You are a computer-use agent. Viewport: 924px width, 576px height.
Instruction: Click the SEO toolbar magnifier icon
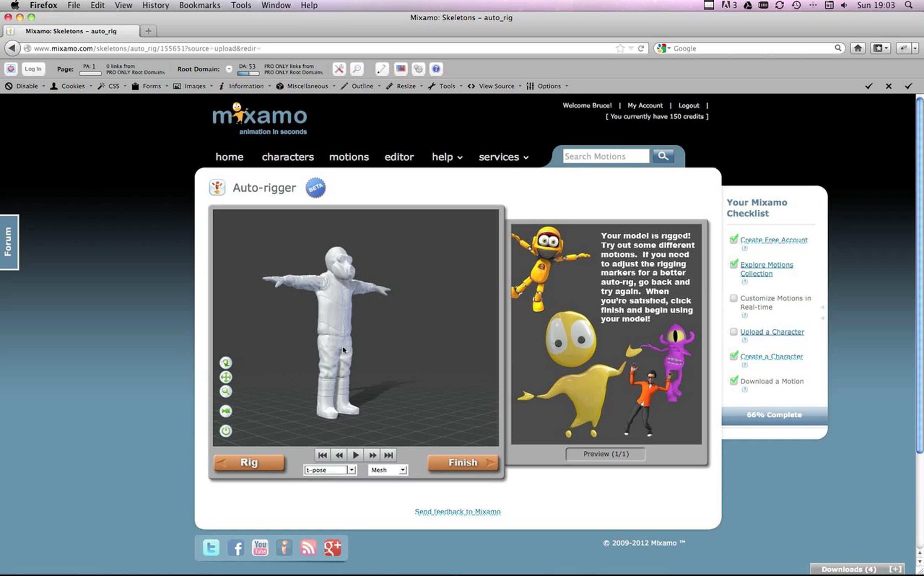[x=357, y=69]
